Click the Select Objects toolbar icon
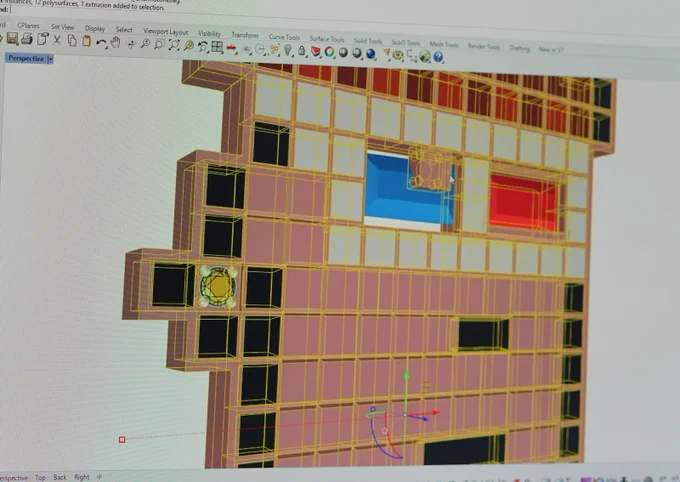Viewport: 680px width, 482px height. pos(274,50)
